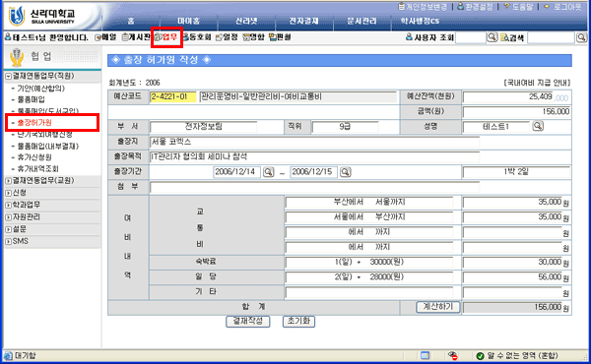
Task: Open the 전자결재 navigation tab
Action: tap(303, 21)
